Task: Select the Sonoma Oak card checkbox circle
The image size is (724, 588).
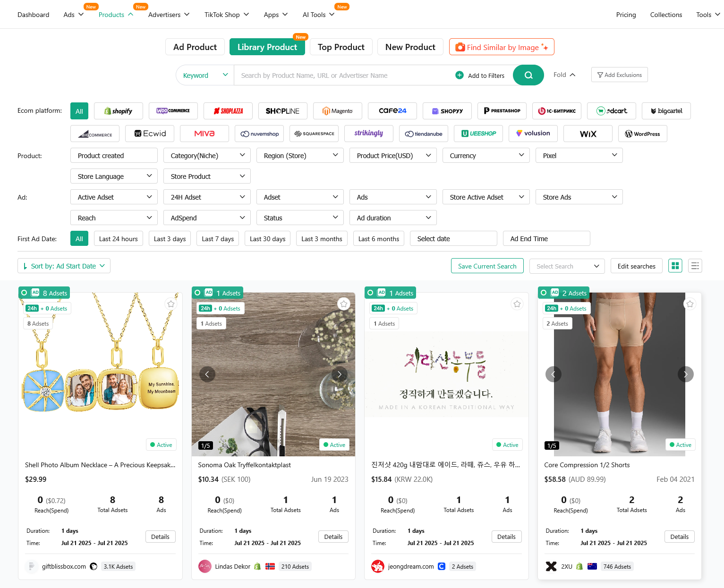Action: click(x=197, y=293)
